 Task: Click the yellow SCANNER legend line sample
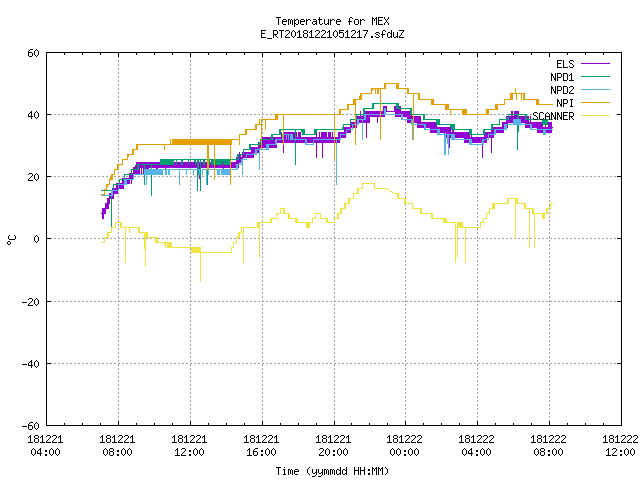(595, 116)
